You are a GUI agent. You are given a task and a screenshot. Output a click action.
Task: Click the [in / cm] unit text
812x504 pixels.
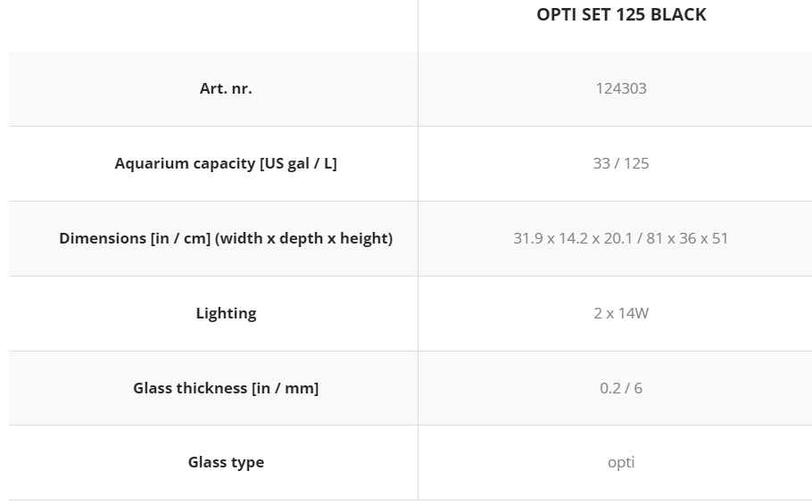[x=181, y=238]
